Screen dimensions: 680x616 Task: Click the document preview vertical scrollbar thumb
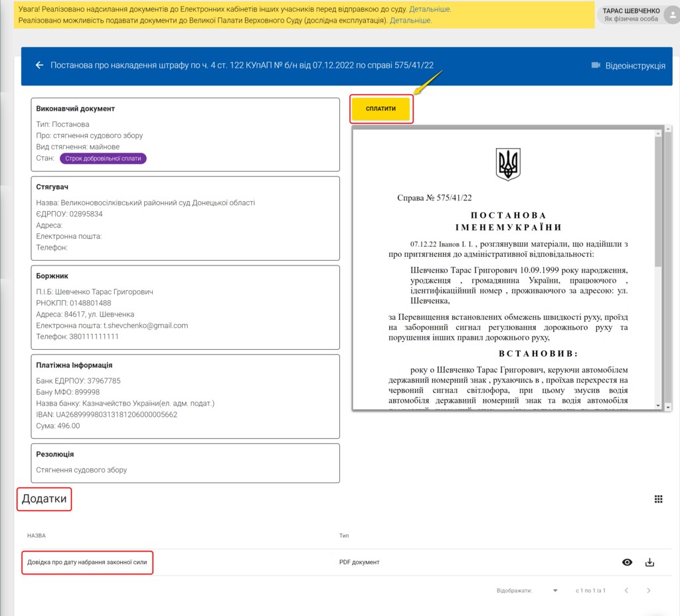[658, 199]
